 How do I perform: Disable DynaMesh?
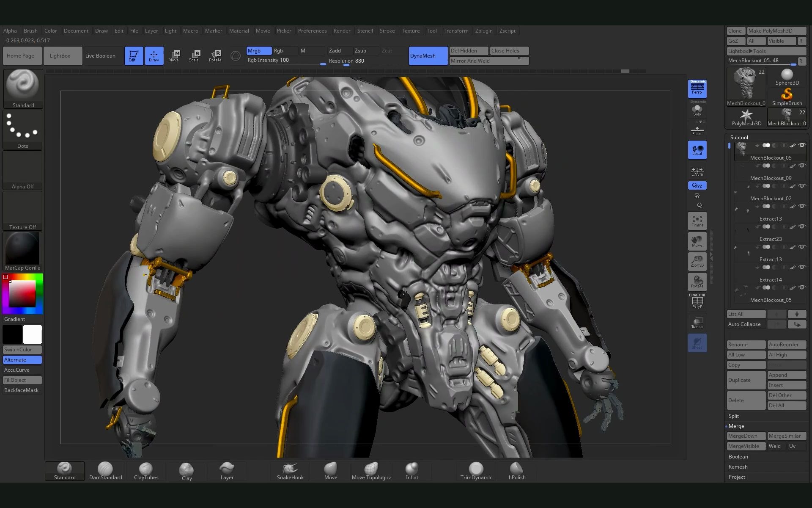(428, 55)
